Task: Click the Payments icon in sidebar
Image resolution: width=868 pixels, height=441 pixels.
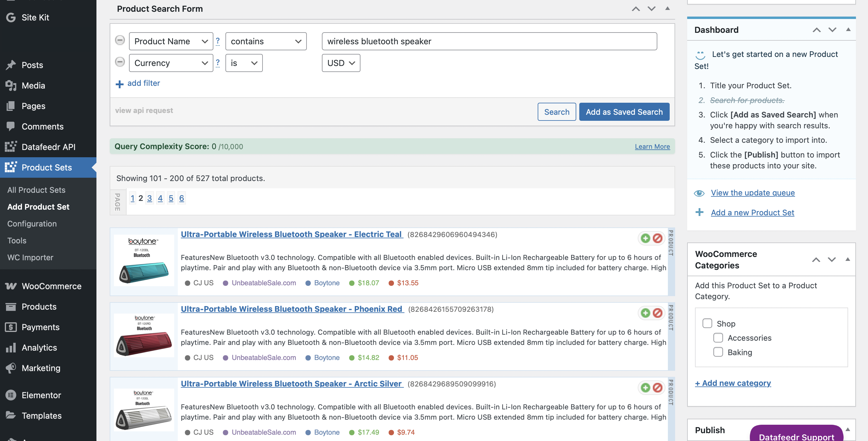Action: (11, 327)
